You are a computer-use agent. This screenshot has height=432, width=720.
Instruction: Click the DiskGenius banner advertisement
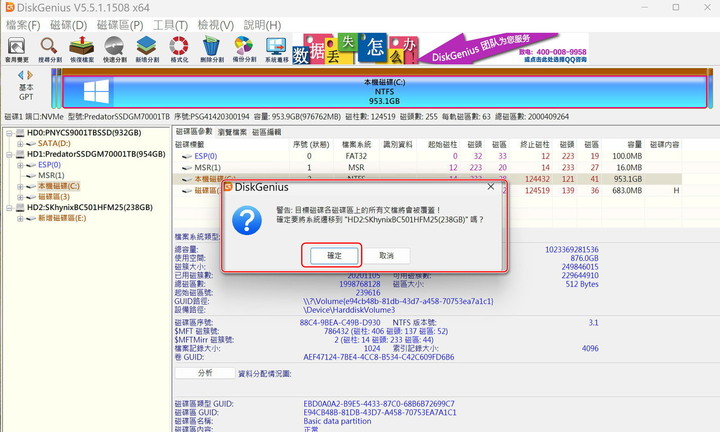click(440, 48)
